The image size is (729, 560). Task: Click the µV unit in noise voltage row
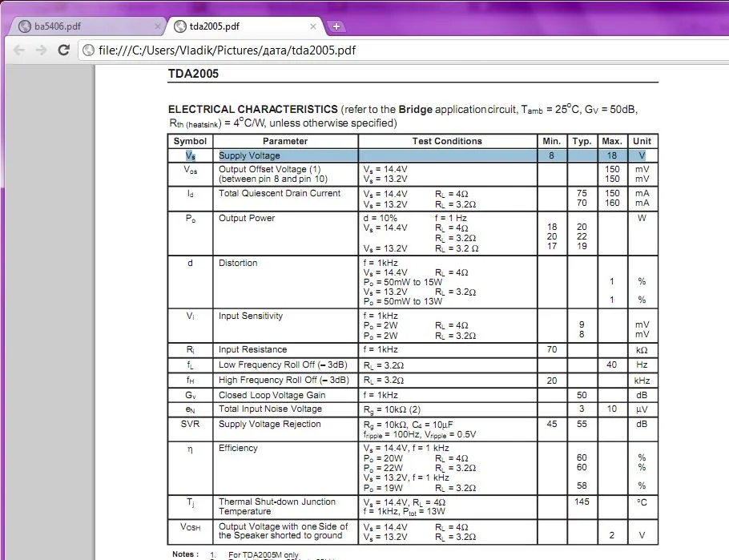(x=642, y=409)
